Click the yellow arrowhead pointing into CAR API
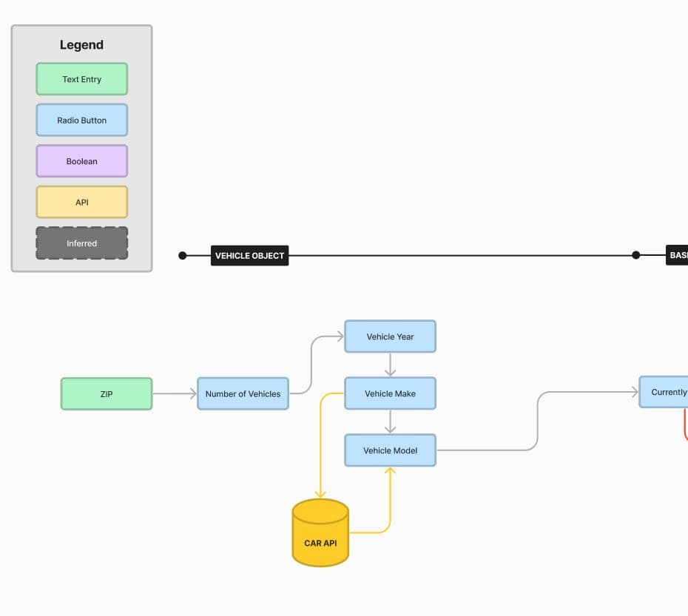The height and width of the screenshot is (616, 688). pos(320,494)
